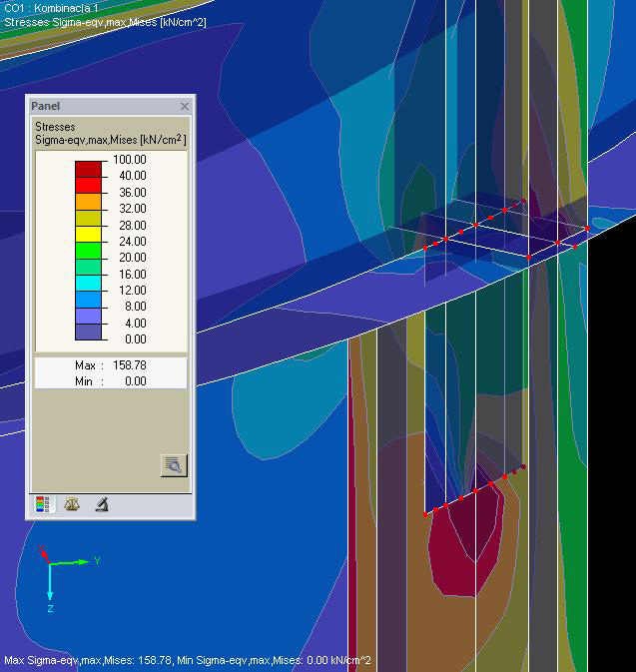Pick the blue 12.00 color swatch

point(88,300)
